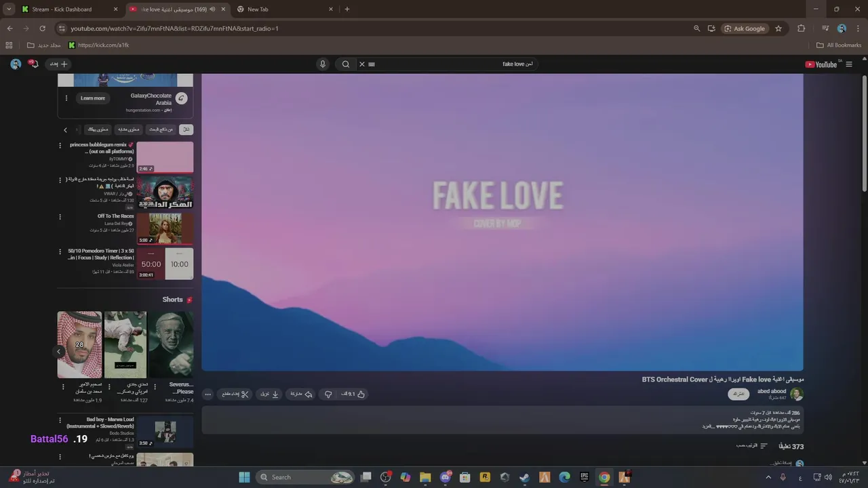Open a new browser tab with plus
868x488 pixels.
[347, 9]
